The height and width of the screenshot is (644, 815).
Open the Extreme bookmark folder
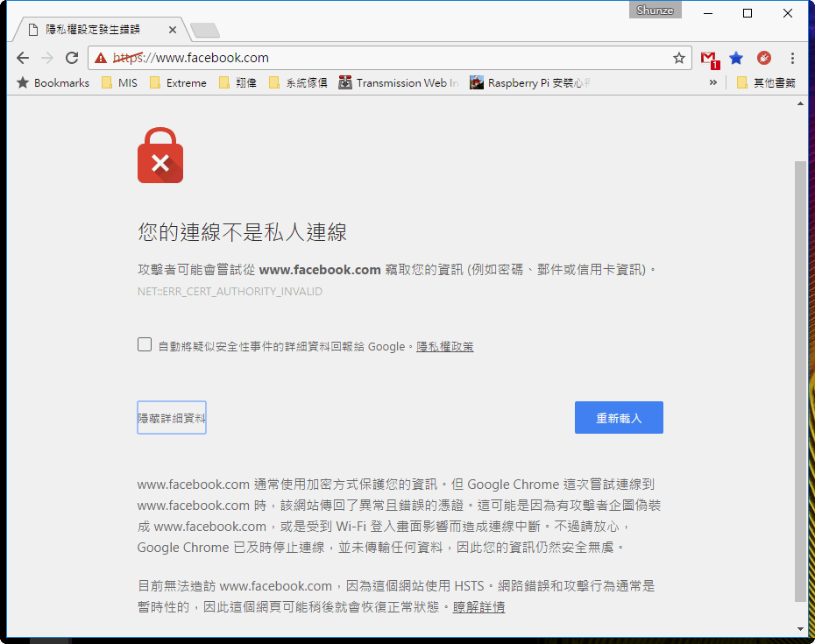pyautogui.click(x=178, y=82)
